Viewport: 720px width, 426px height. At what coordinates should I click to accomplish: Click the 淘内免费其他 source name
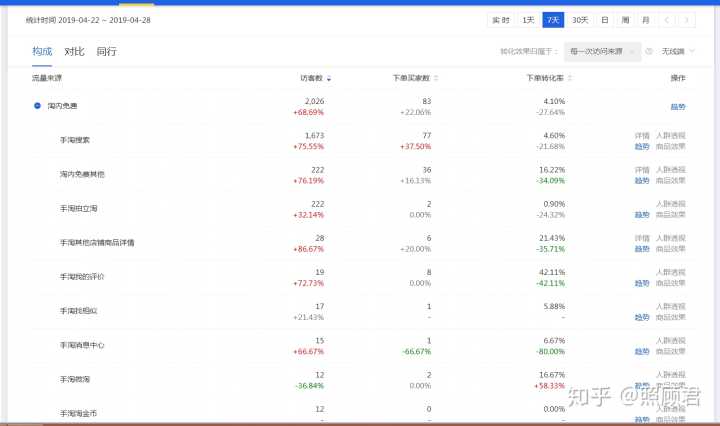(x=82, y=174)
